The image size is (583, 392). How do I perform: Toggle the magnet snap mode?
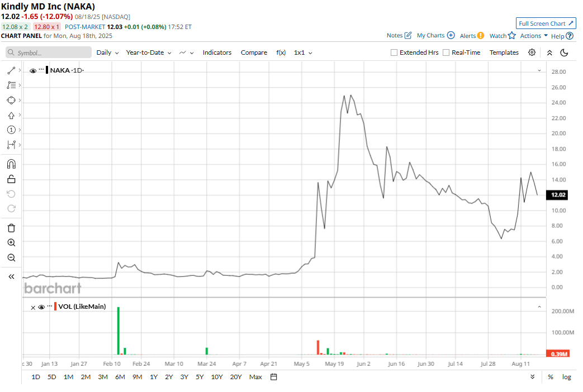(11, 164)
